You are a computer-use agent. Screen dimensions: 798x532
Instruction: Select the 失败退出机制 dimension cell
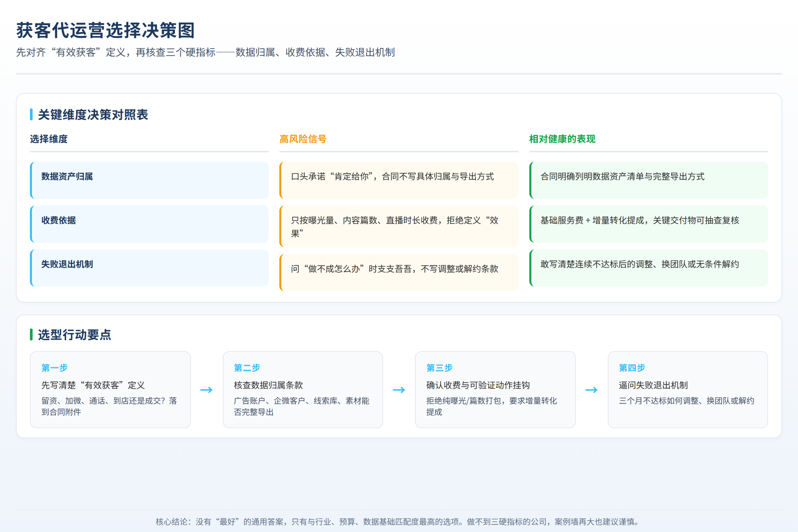149,268
